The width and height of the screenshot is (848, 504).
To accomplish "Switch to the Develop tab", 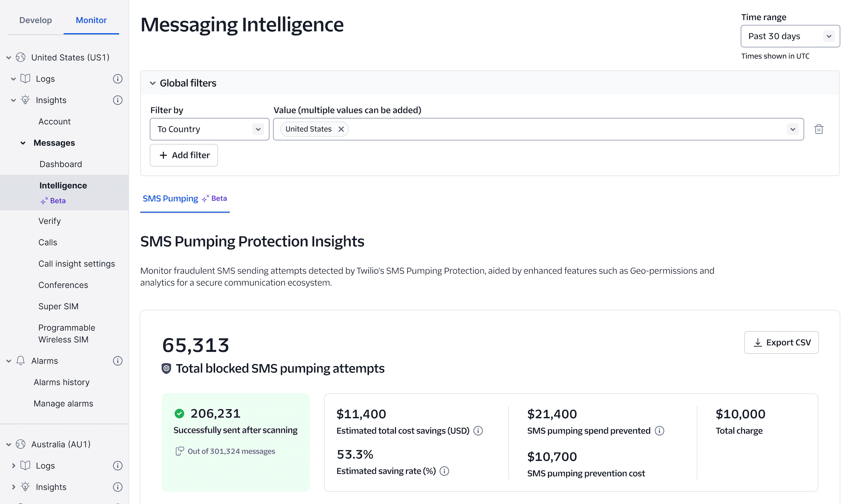I will coord(36,20).
